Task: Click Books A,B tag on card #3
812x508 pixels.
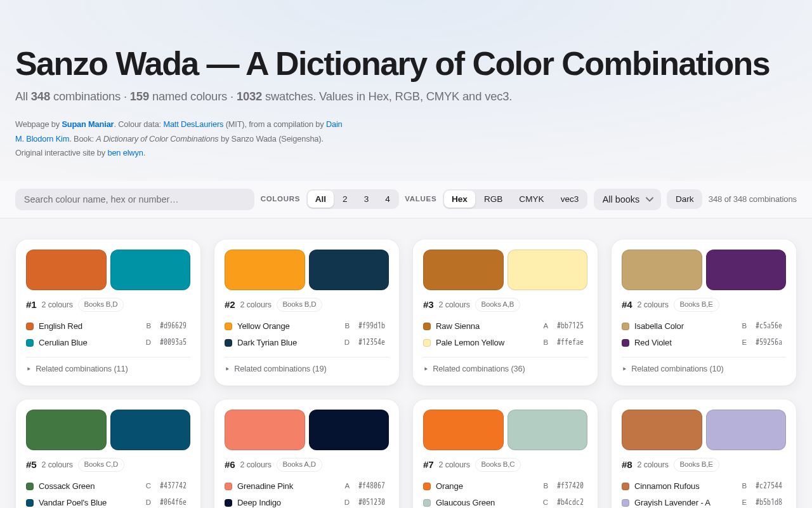Action: [x=498, y=305]
